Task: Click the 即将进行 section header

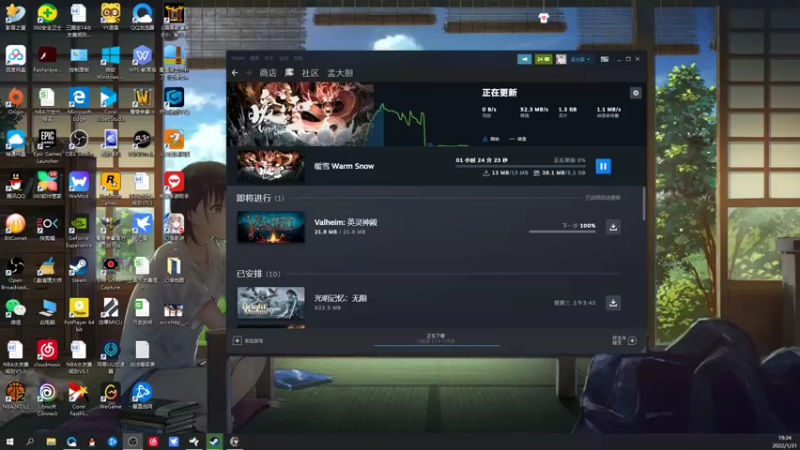Action: coord(260,198)
